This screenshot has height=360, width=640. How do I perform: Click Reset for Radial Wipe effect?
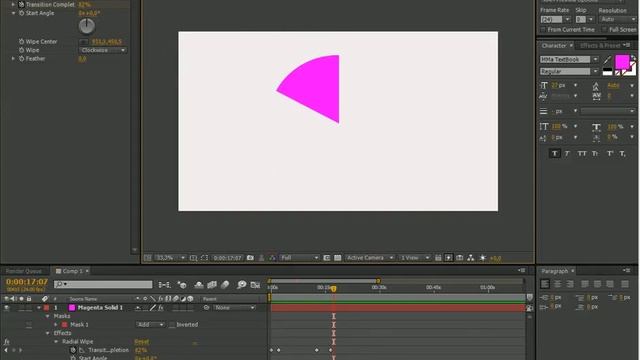click(142, 342)
